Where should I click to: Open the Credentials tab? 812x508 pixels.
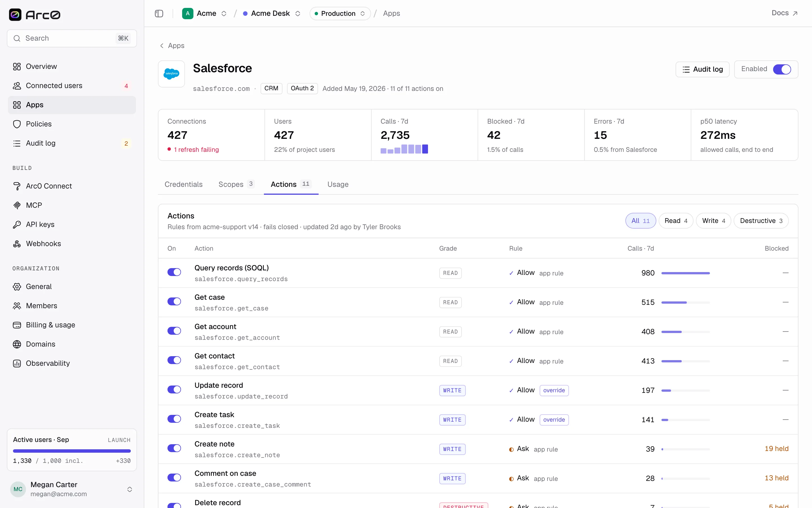point(184,184)
